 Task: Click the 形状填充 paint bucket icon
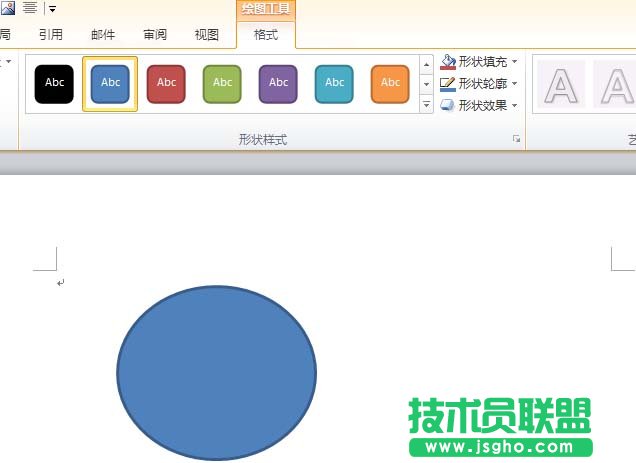pyautogui.click(x=448, y=62)
